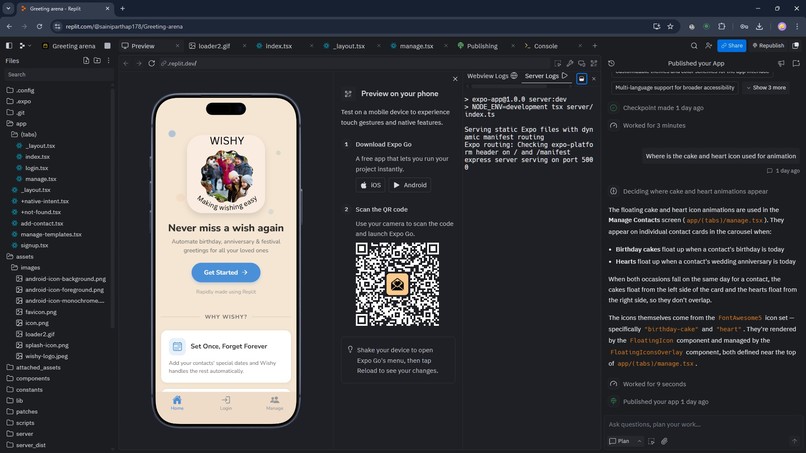This screenshot has height=453, width=806.
Task: Stop the running Greeting arena app
Action: pos(107,46)
